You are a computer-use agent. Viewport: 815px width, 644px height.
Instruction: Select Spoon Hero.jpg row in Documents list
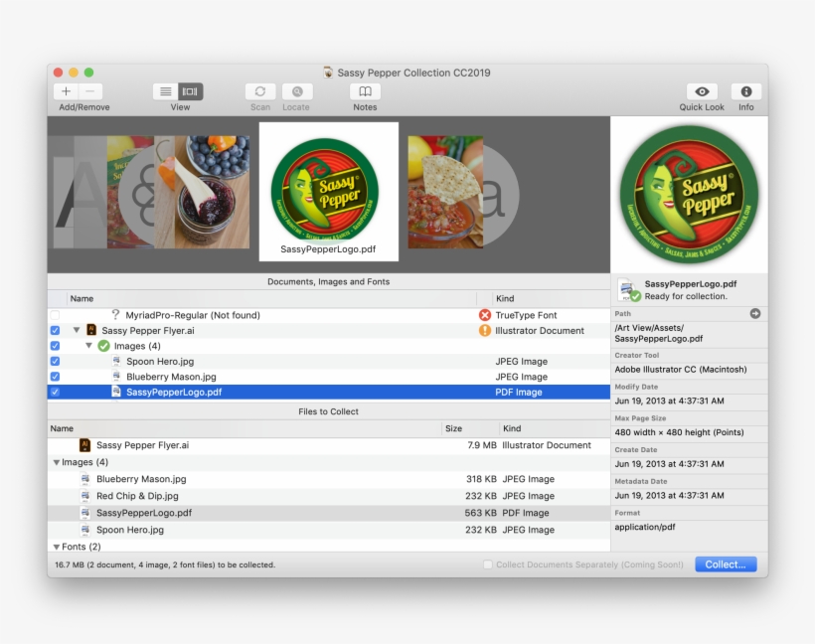[329, 361]
